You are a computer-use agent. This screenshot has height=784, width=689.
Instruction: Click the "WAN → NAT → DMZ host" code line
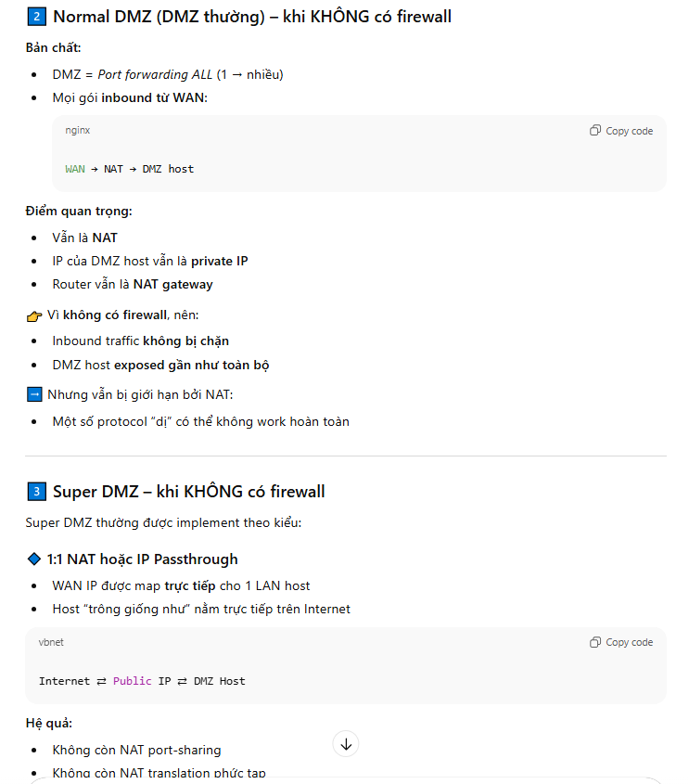pyautogui.click(x=130, y=169)
